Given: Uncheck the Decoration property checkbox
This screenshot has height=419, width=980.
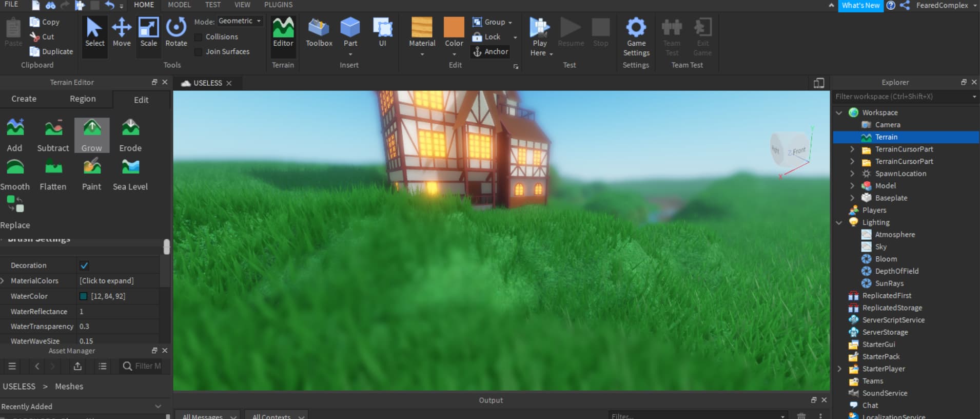Looking at the screenshot, I should pos(84,265).
